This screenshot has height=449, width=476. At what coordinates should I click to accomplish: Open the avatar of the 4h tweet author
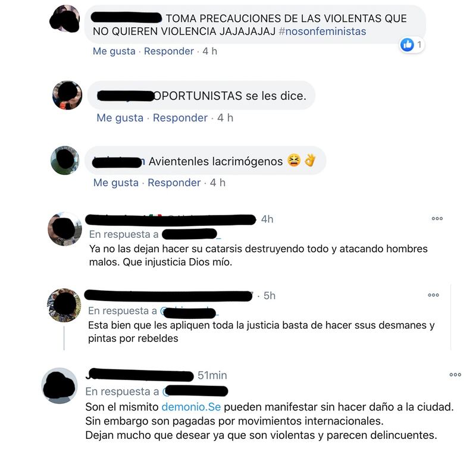[65, 229]
